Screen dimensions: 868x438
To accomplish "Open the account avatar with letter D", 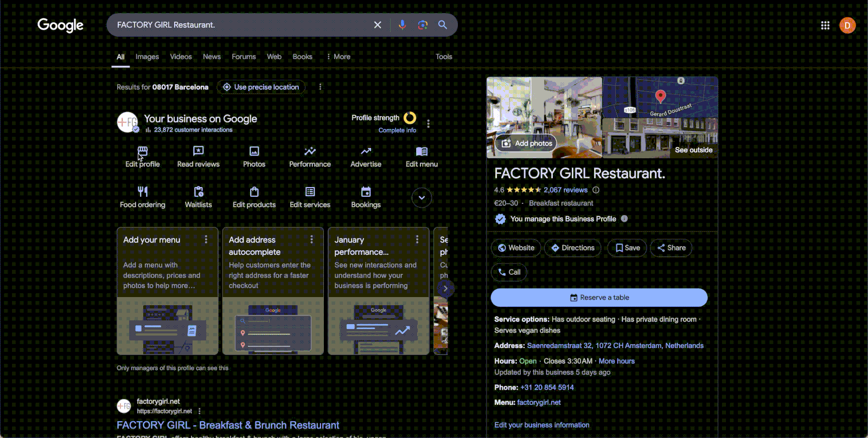I will 847,25.
